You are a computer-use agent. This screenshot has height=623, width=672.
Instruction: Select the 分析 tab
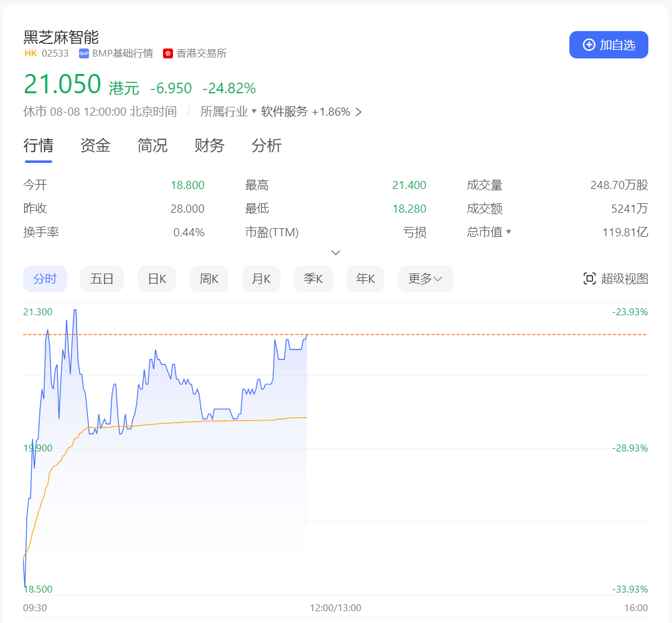[x=267, y=145]
